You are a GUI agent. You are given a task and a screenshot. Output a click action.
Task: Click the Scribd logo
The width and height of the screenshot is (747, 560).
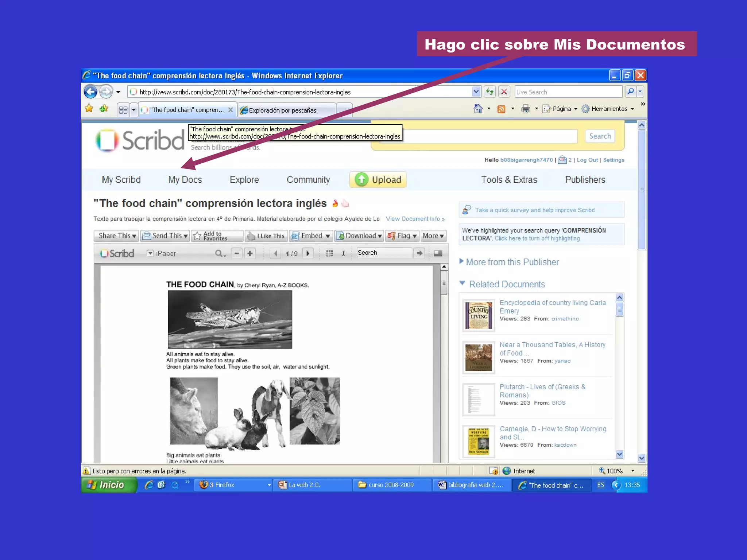point(140,140)
